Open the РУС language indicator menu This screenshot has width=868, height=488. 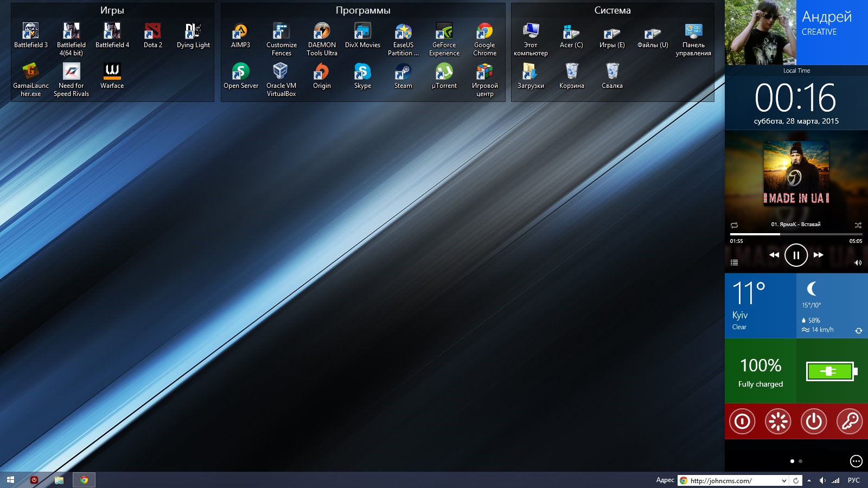[853, 480]
